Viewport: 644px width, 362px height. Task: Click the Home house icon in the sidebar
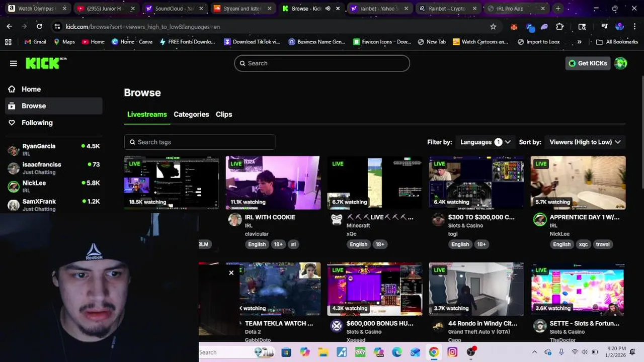pos(12,89)
